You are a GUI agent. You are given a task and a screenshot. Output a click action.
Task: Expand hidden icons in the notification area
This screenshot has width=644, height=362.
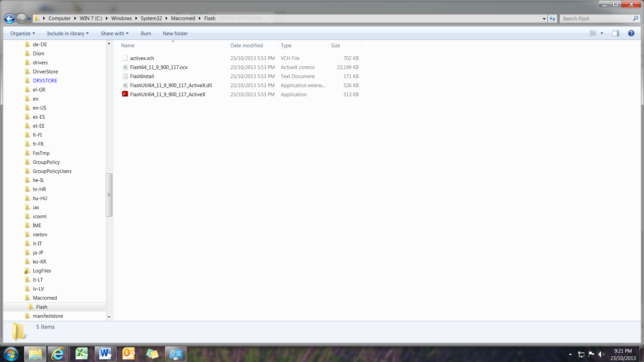point(571,354)
